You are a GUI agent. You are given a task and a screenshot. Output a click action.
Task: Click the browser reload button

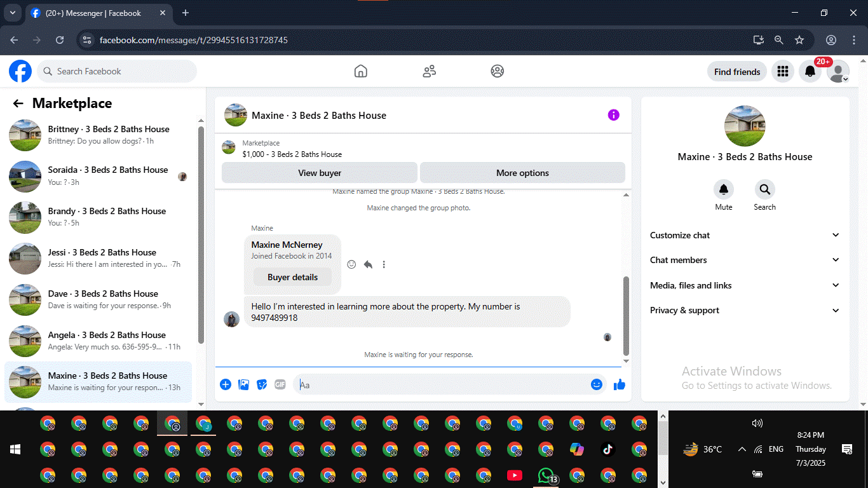60,40
